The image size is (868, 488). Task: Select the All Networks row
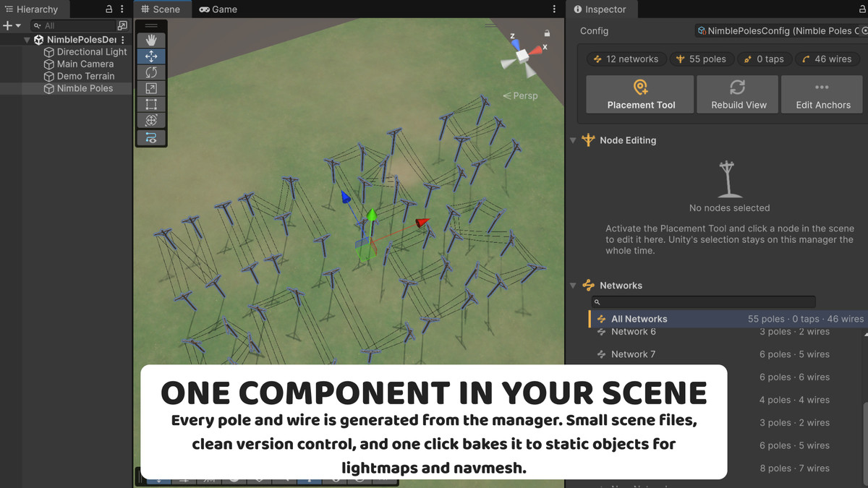(727, 319)
